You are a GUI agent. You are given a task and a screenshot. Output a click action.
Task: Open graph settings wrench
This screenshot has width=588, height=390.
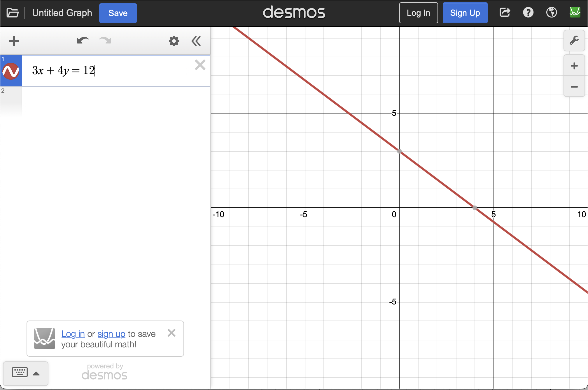[x=574, y=40]
